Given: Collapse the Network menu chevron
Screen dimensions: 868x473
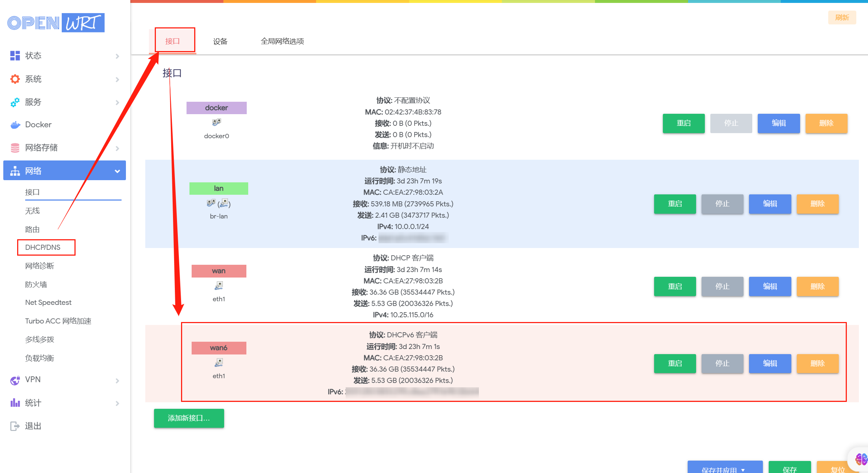Looking at the screenshot, I should click(117, 171).
